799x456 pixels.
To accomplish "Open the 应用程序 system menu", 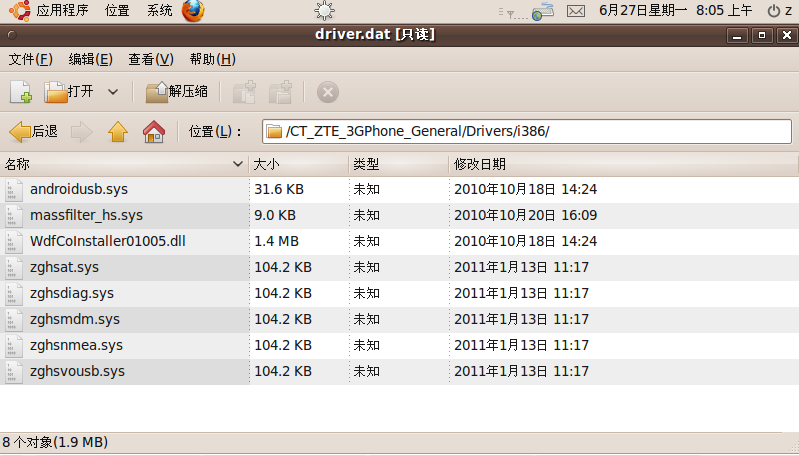I will point(62,10).
